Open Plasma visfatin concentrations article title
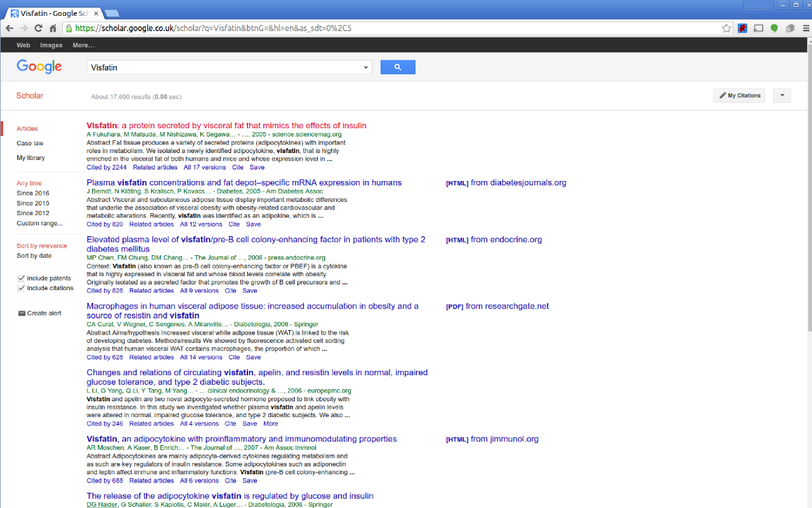The height and width of the screenshot is (508, 812). click(244, 182)
